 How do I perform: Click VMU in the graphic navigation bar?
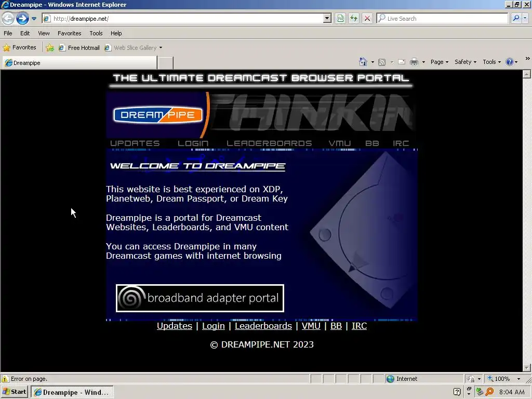pos(340,143)
